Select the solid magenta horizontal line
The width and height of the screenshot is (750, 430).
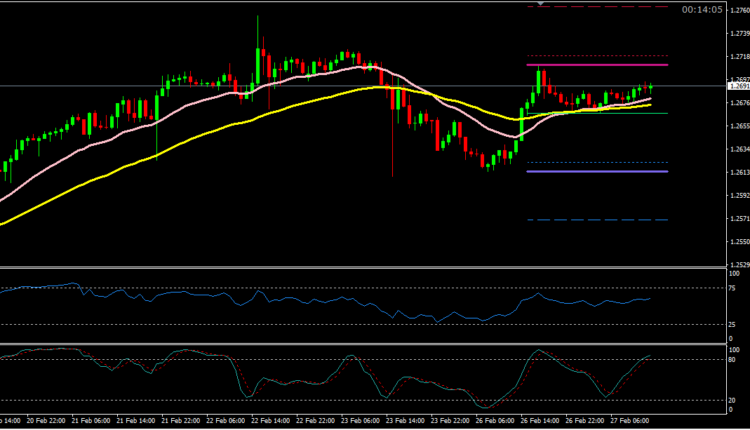pos(600,65)
